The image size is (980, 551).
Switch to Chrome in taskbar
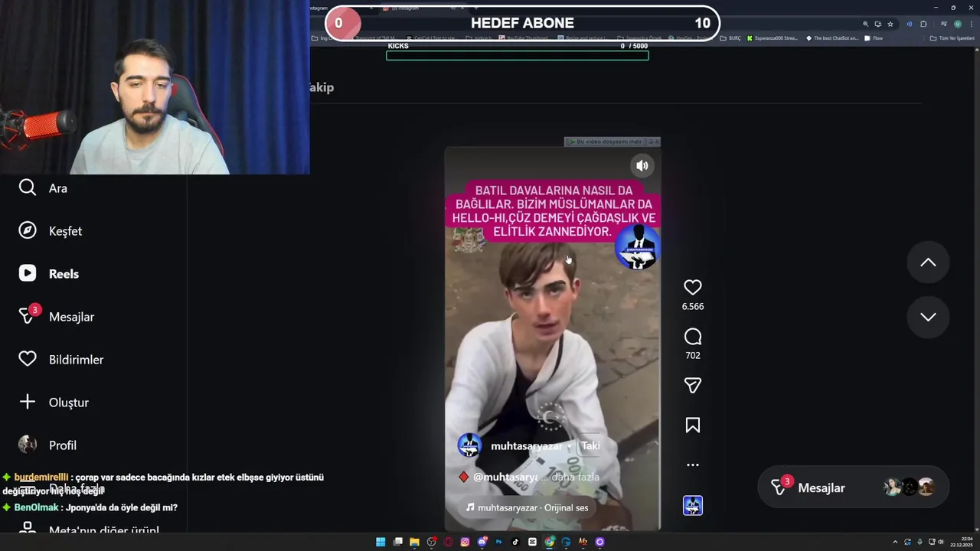549,542
